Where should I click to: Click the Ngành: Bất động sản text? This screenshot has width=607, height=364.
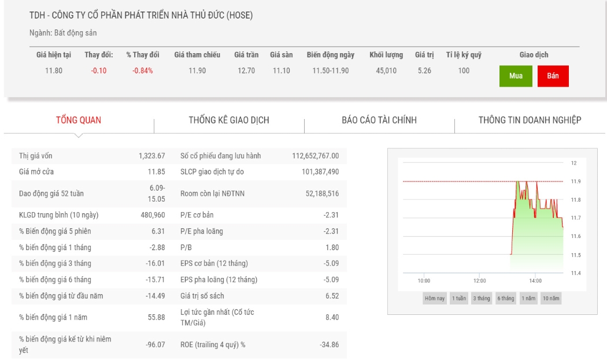(63, 33)
